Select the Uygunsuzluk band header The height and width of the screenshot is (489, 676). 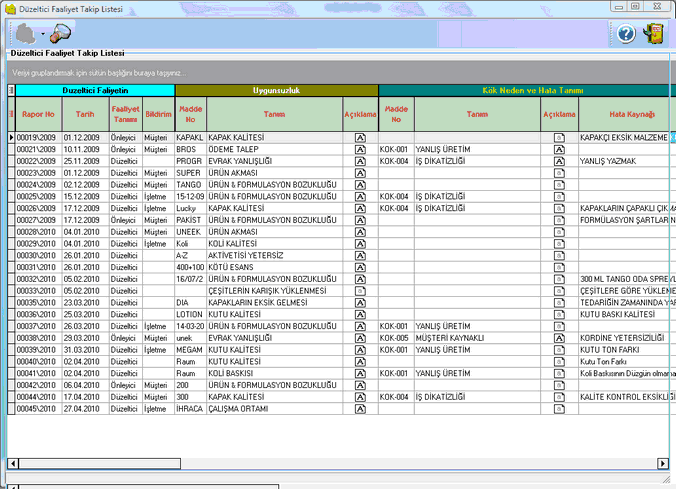point(276,90)
